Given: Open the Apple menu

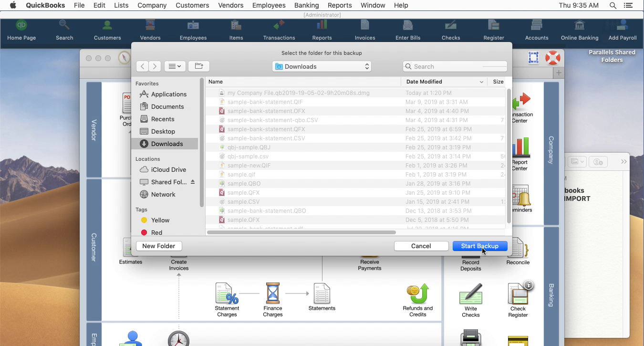Looking at the screenshot, I should coord(13,5).
